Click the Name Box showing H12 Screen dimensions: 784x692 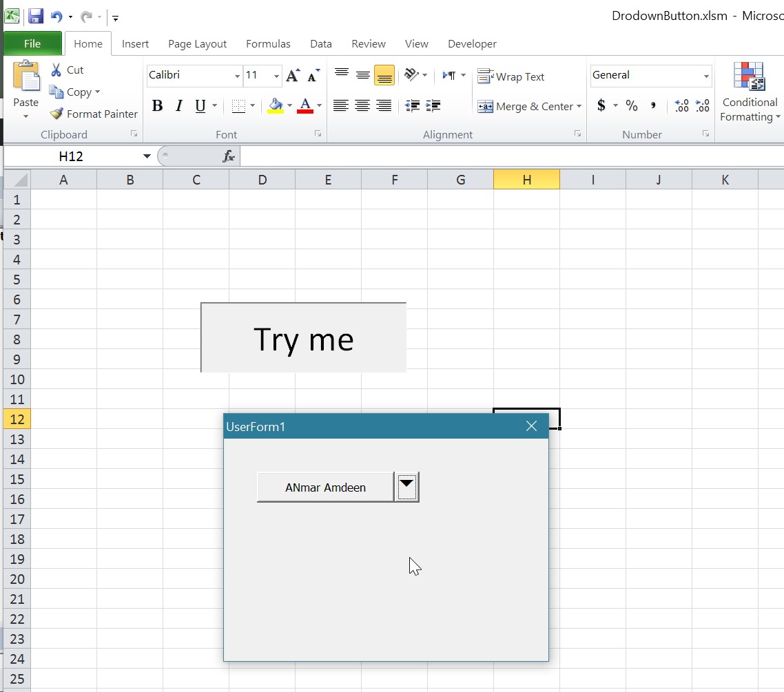tap(71, 156)
